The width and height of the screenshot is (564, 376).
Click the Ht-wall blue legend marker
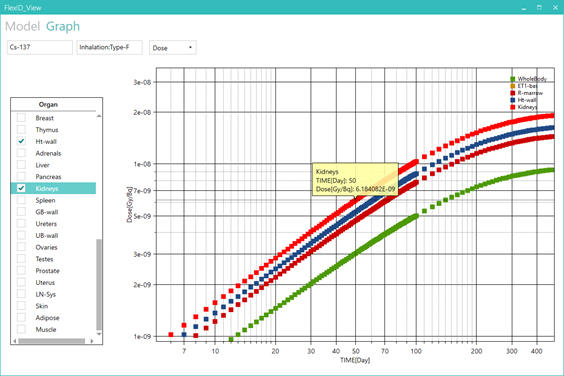pyautogui.click(x=513, y=100)
